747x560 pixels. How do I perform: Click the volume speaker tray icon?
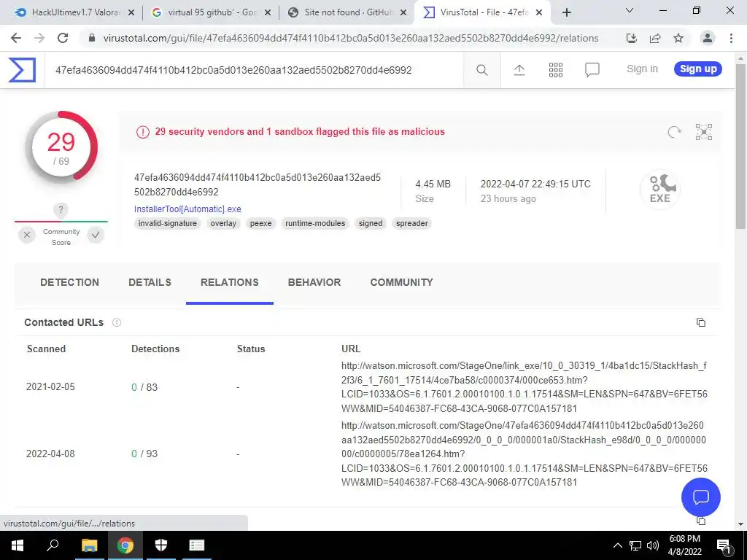tap(653, 545)
